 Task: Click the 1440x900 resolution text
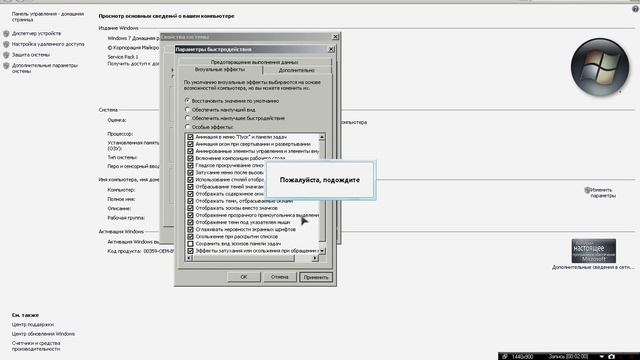pos(522,357)
